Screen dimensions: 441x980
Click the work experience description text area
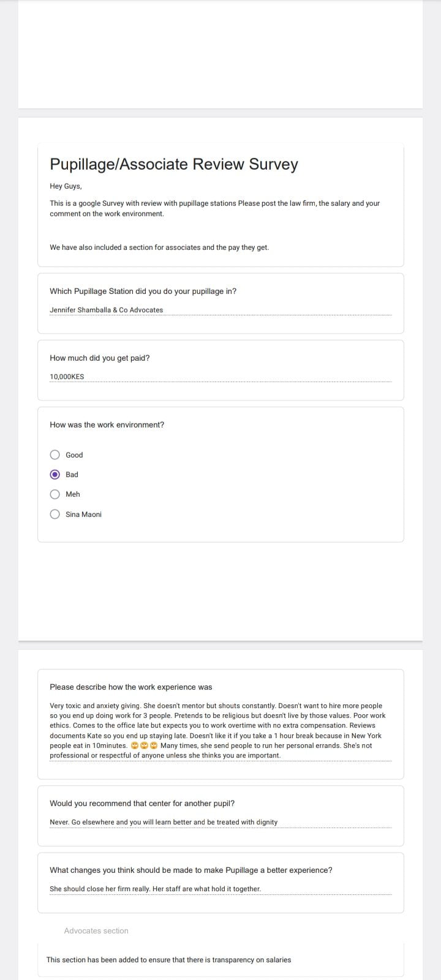219,730
